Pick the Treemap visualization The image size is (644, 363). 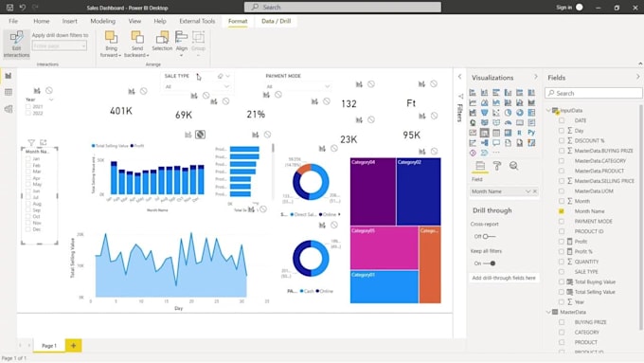tap(531, 112)
